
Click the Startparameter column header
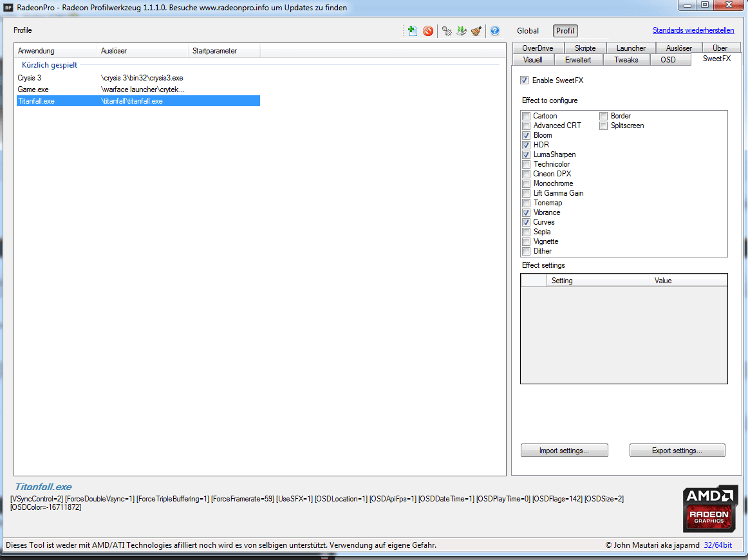pyautogui.click(x=224, y=51)
